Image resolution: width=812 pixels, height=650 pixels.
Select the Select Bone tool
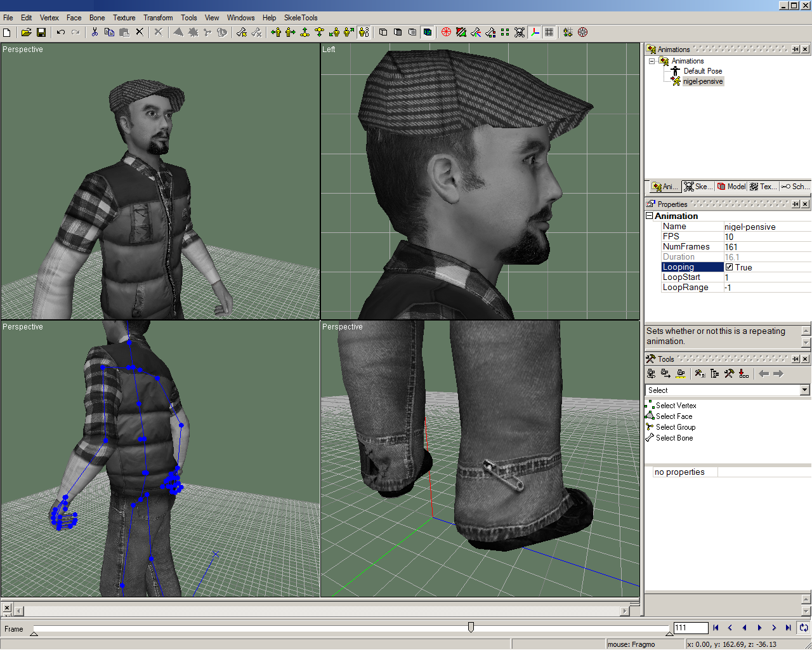coord(674,438)
